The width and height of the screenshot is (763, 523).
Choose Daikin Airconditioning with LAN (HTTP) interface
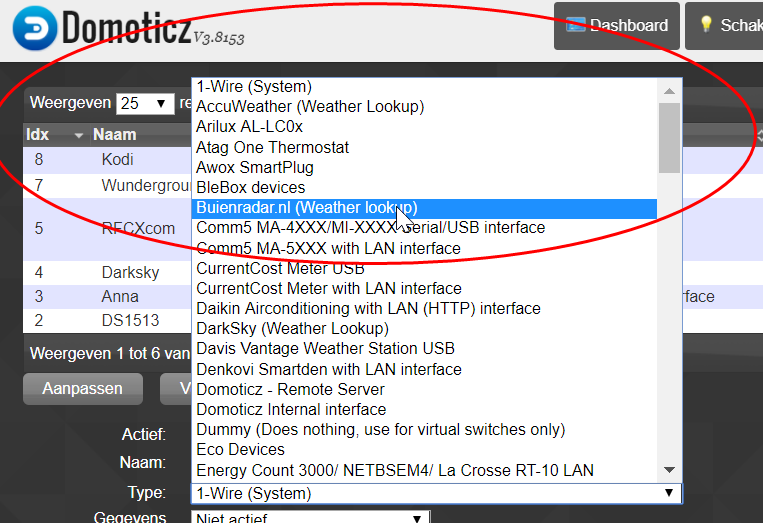[424, 309]
